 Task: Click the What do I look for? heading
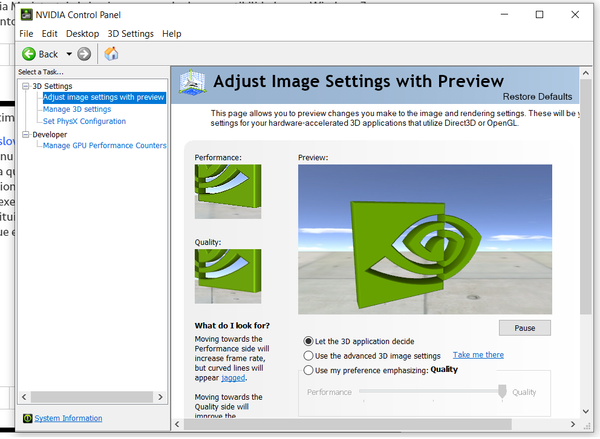pyautogui.click(x=232, y=326)
